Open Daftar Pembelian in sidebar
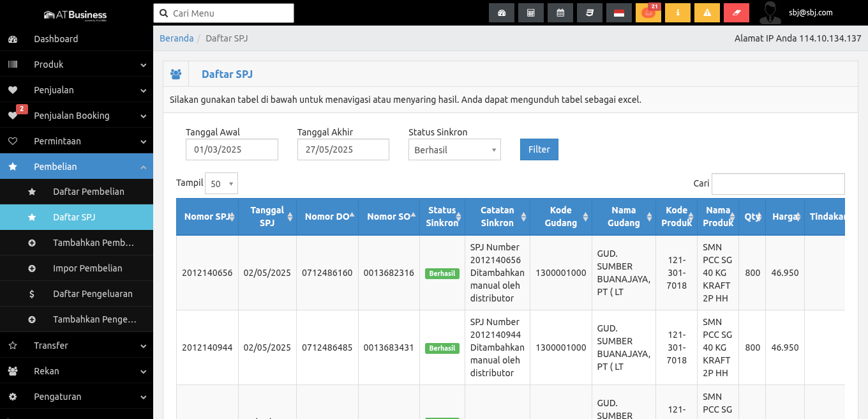Image resolution: width=868 pixels, height=419 pixels. point(88,192)
